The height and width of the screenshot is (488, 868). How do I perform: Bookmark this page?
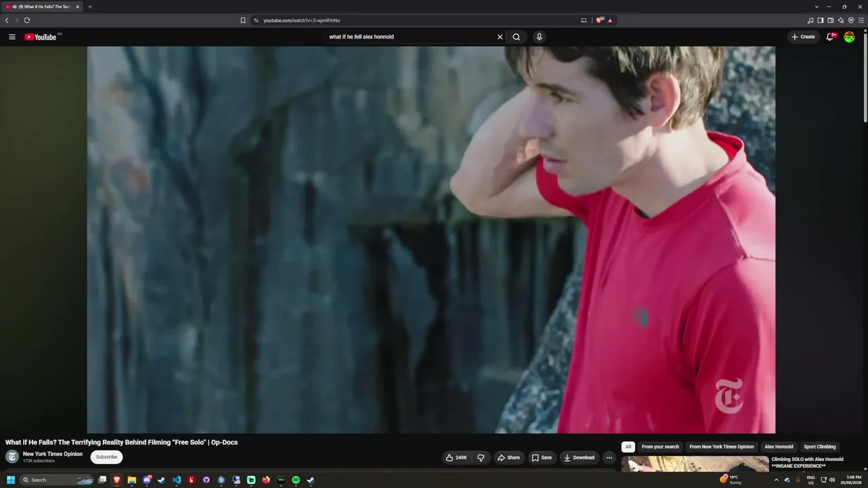pos(243,20)
